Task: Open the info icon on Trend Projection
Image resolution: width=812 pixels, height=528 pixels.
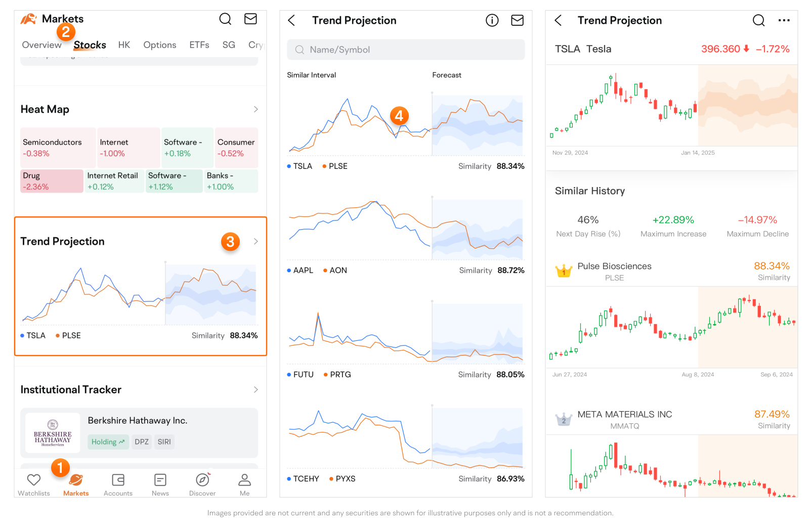Action: click(492, 20)
